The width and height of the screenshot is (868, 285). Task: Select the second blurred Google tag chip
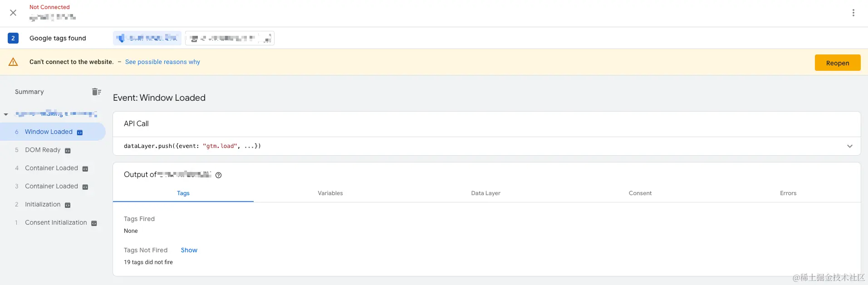point(230,38)
